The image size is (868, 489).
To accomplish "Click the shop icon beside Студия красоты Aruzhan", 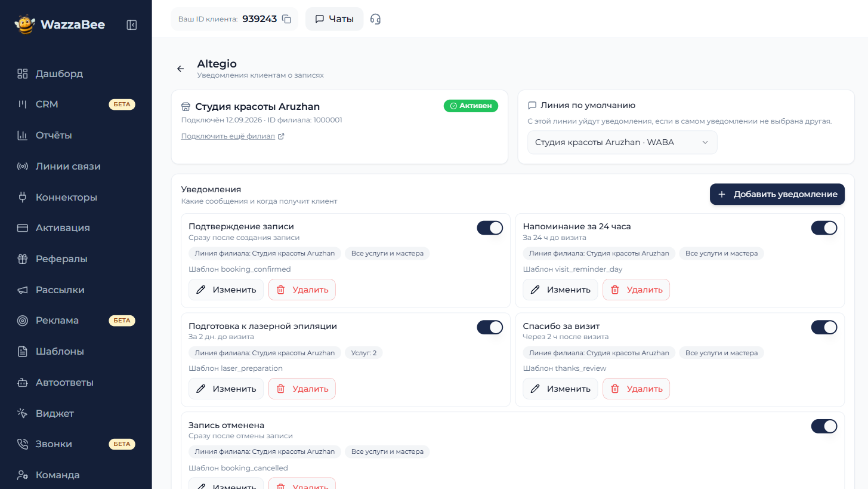I will [186, 107].
